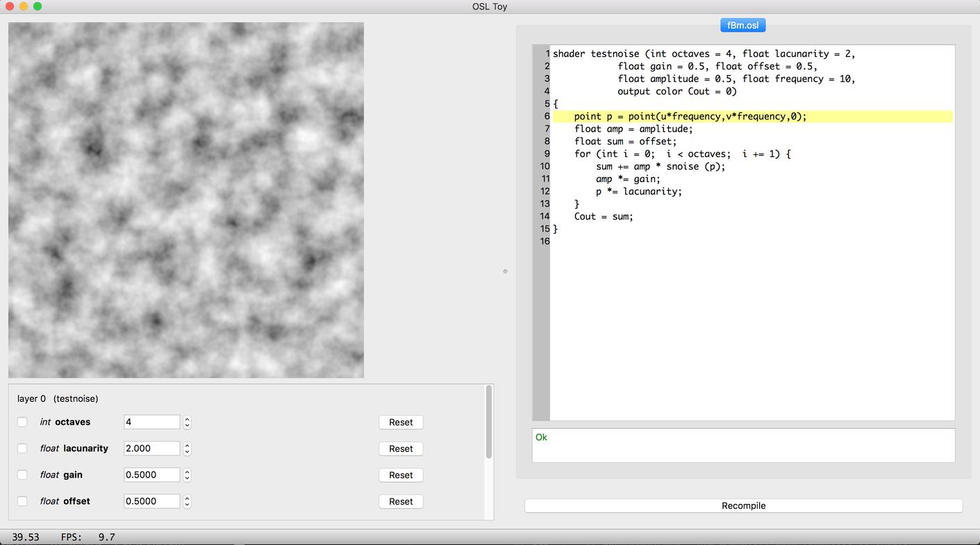Enable the checkbox beside float gain

22,475
